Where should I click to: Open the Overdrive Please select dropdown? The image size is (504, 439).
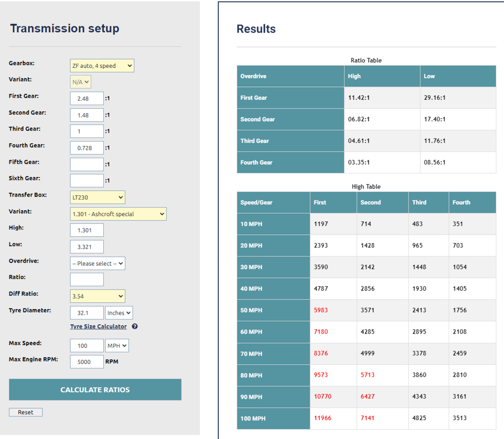point(97,263)
